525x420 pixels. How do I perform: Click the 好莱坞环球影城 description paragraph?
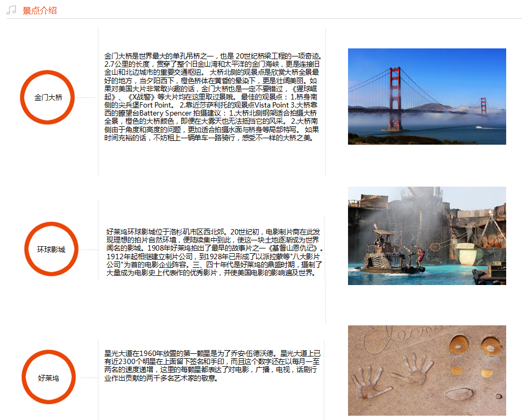(x=214, y=252)
